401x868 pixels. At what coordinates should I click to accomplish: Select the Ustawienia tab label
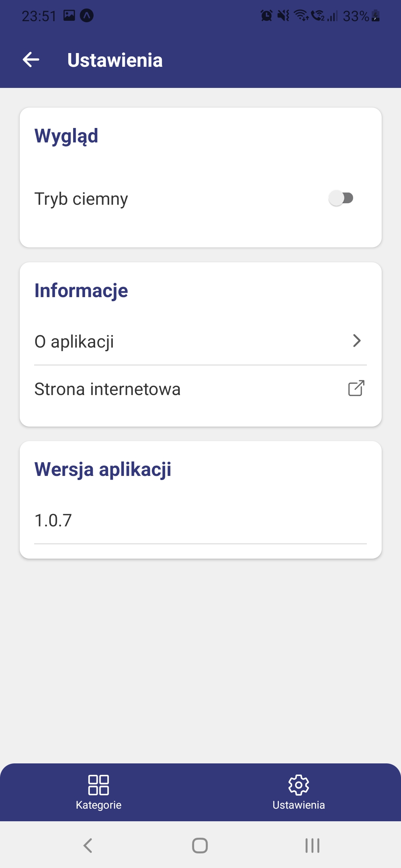tap(299, 805)
